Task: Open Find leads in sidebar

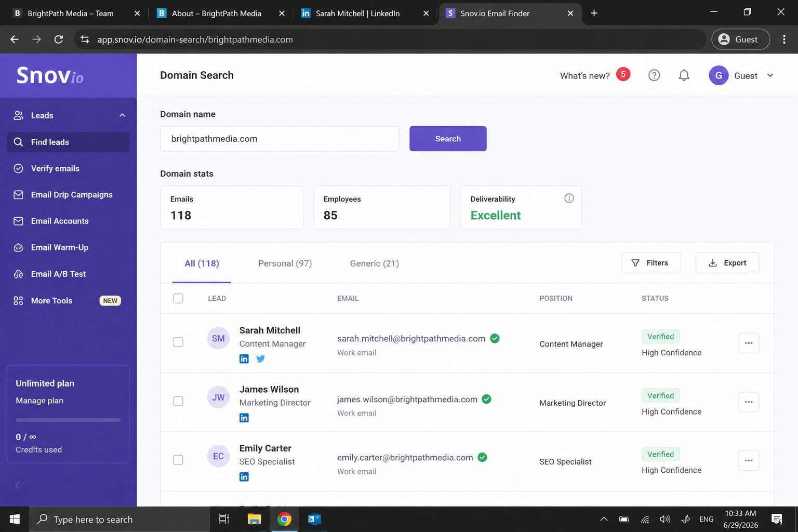Action: point(68,142)
